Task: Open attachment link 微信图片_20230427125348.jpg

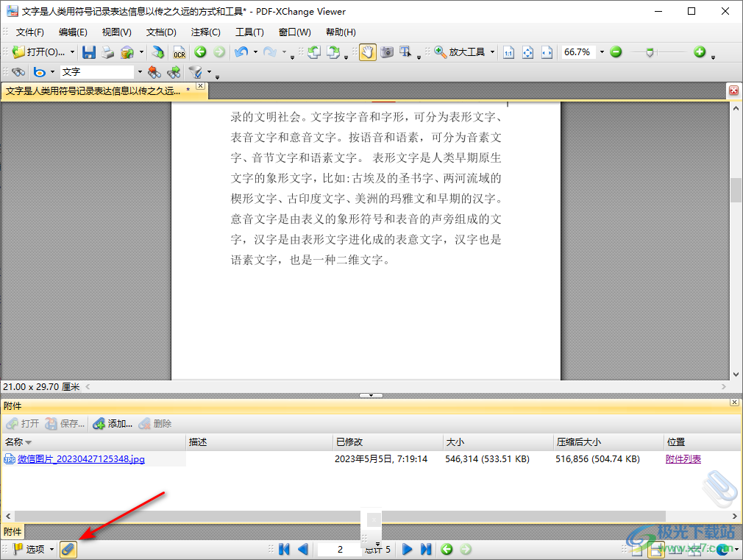Action: (x=81, y=459)
